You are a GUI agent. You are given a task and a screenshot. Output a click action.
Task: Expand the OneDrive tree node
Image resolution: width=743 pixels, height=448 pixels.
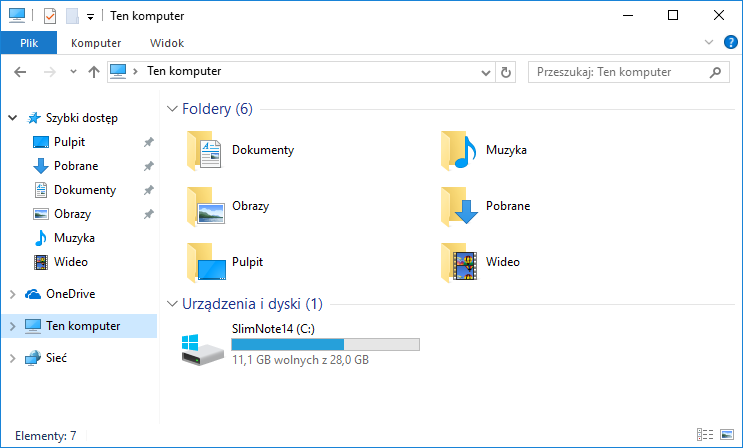coord(12,294)
